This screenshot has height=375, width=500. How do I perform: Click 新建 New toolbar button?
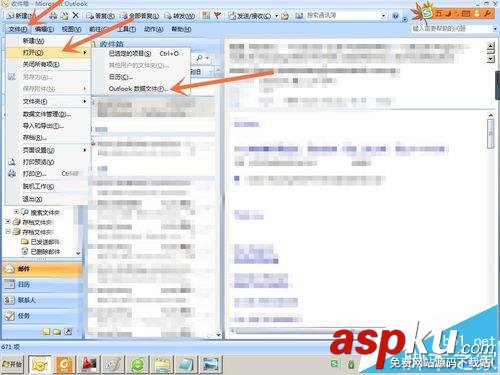20,15
